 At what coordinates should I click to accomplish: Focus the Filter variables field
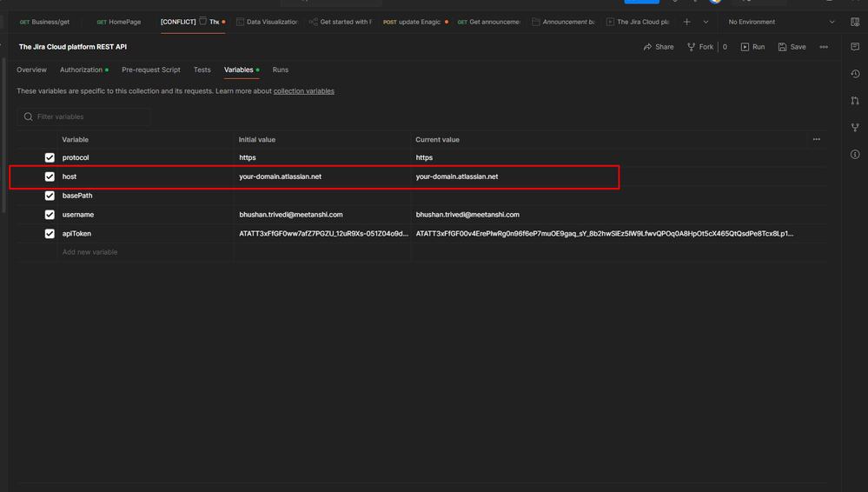(83, 116)
